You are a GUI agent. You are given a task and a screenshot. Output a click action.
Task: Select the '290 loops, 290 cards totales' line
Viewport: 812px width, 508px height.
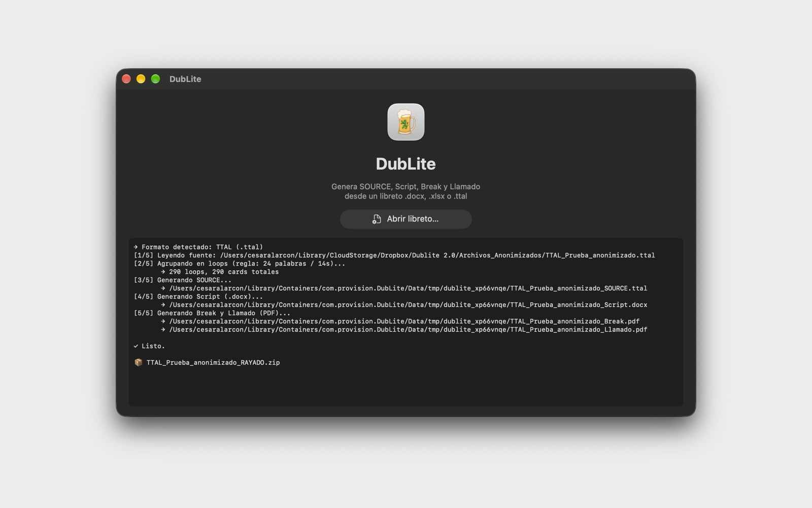click(x=220, y=272)
